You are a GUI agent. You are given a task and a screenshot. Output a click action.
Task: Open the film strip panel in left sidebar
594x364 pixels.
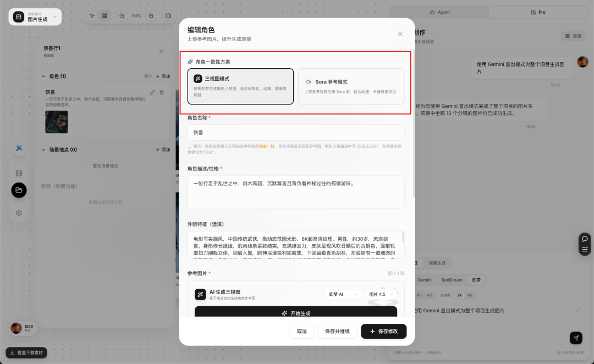coord(19,173)
